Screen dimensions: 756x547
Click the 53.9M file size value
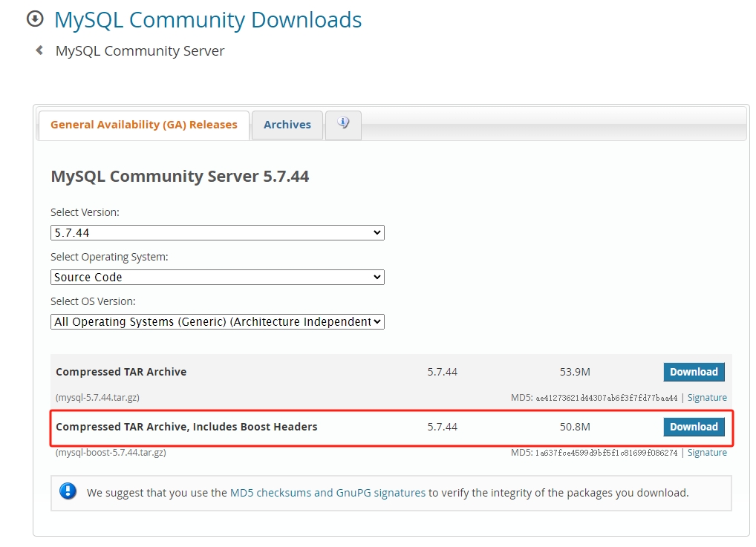(x=575, y=372)
